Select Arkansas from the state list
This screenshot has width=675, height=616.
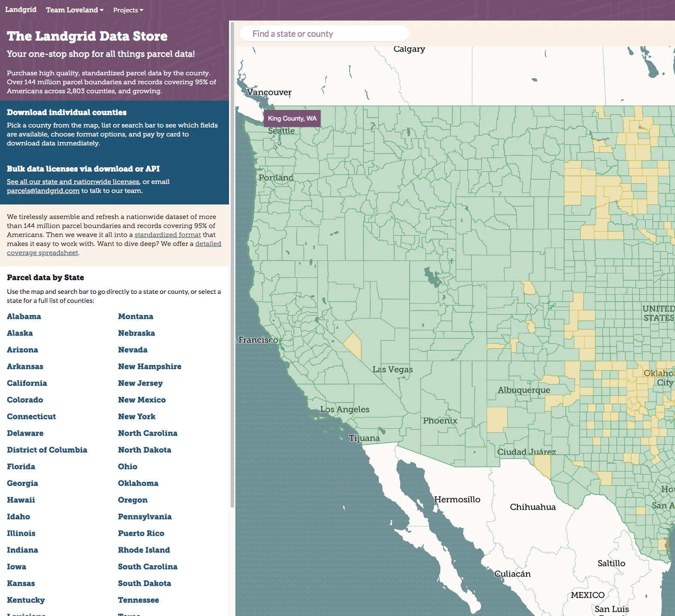pos(25,367)
